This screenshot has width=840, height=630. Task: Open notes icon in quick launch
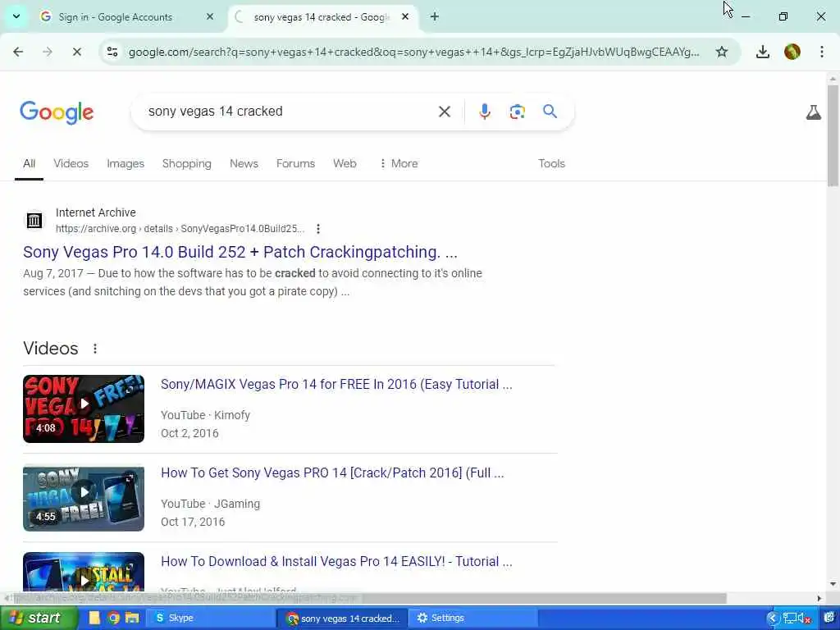tap(95, 619)
